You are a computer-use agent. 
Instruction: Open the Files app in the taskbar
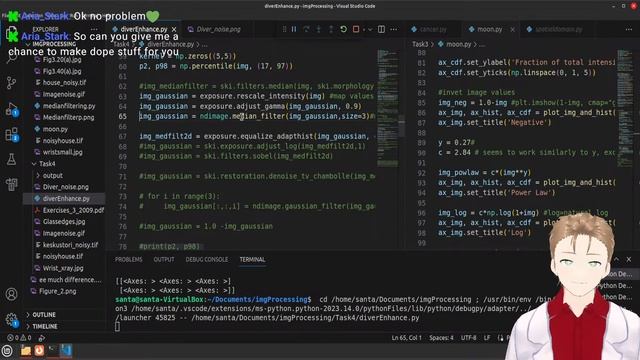pos(26,351)
